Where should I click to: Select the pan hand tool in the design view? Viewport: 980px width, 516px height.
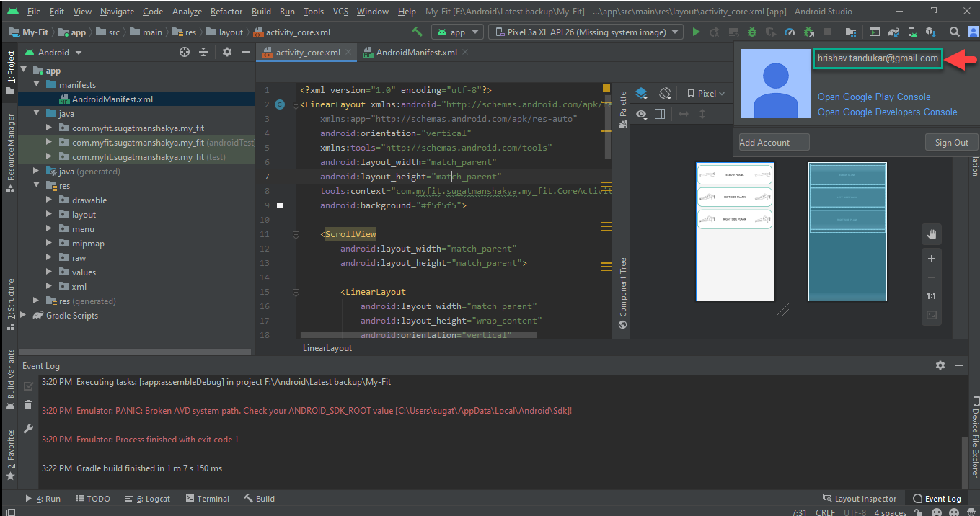(x=931, y=233)
